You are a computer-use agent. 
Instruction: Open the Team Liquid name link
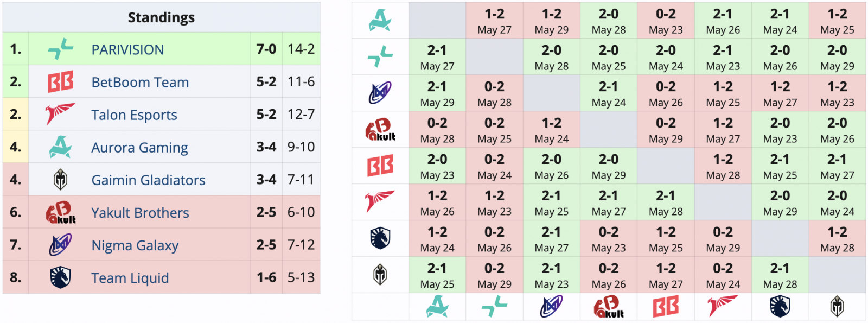pyautogui.click(x=130, y=278)
